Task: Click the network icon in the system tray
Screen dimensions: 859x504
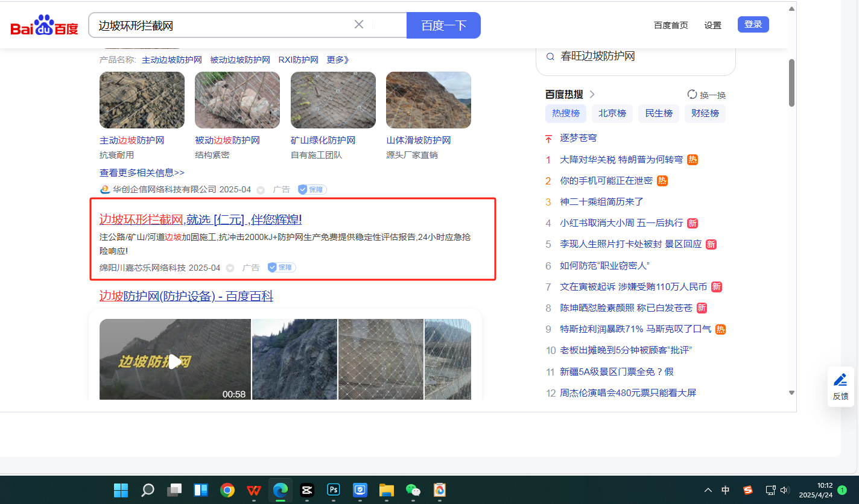Action: (x=770, y=490)
